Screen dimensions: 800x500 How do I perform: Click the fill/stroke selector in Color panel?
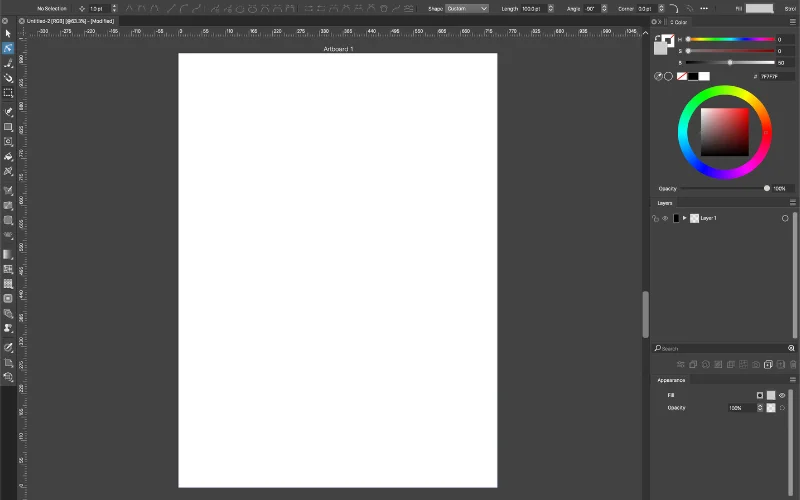664,44
